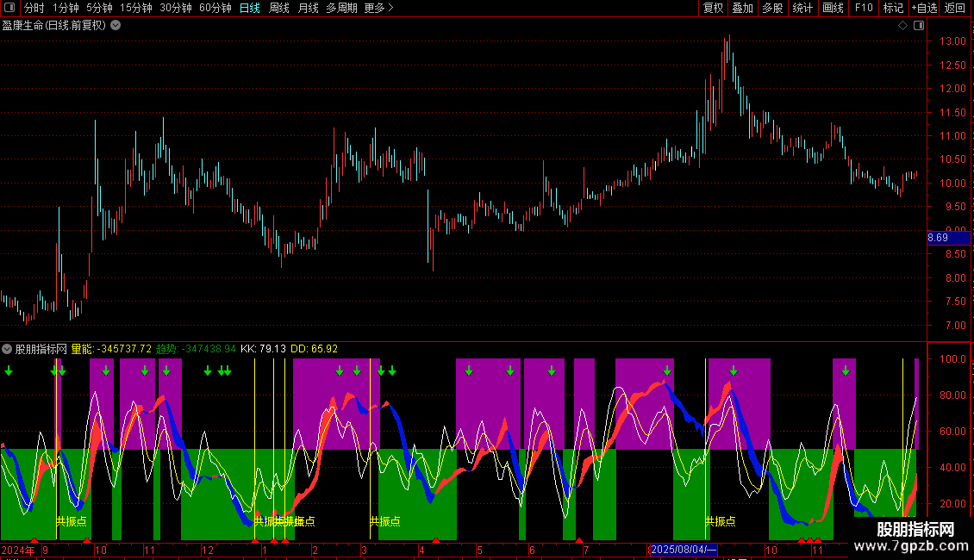Click the 叠加 overlay button
The height and width of the screenshot is (560, 974).
pos(742,8)
